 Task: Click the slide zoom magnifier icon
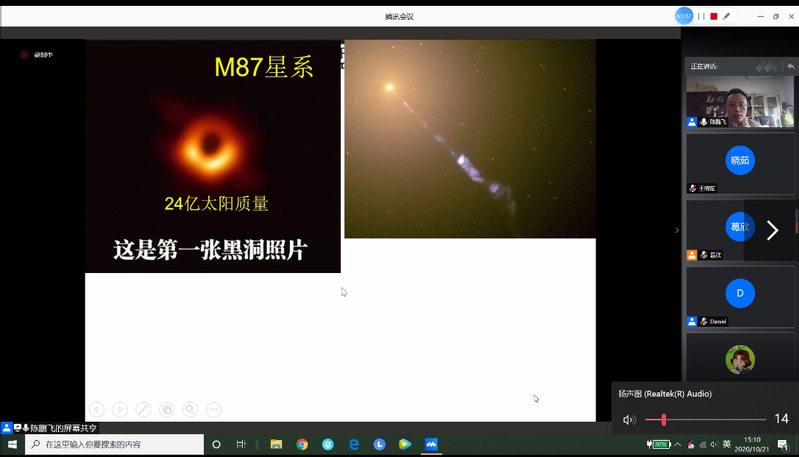coord(190,409)
